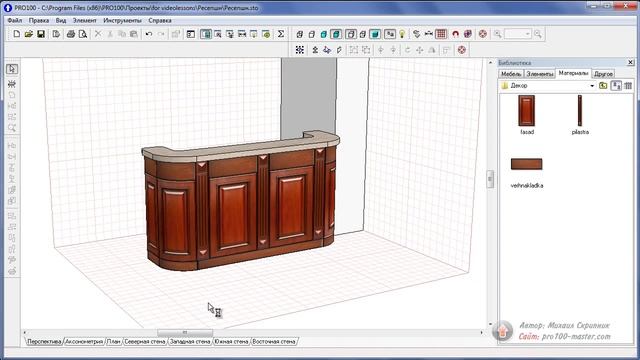Click the red lifebuoy icon in the second toolbar row
Viewport: 640px width, 360px height.
point(462,50)
